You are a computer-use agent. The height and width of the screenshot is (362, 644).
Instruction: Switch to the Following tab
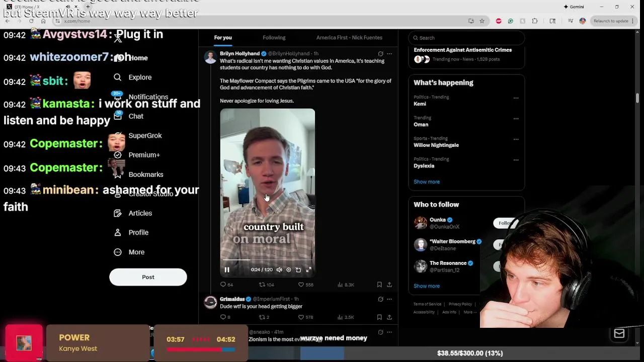click(274, 38)
